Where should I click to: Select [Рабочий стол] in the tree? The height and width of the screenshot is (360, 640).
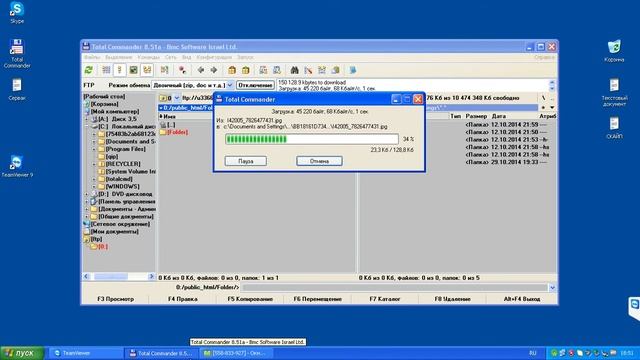pos(104,97)
